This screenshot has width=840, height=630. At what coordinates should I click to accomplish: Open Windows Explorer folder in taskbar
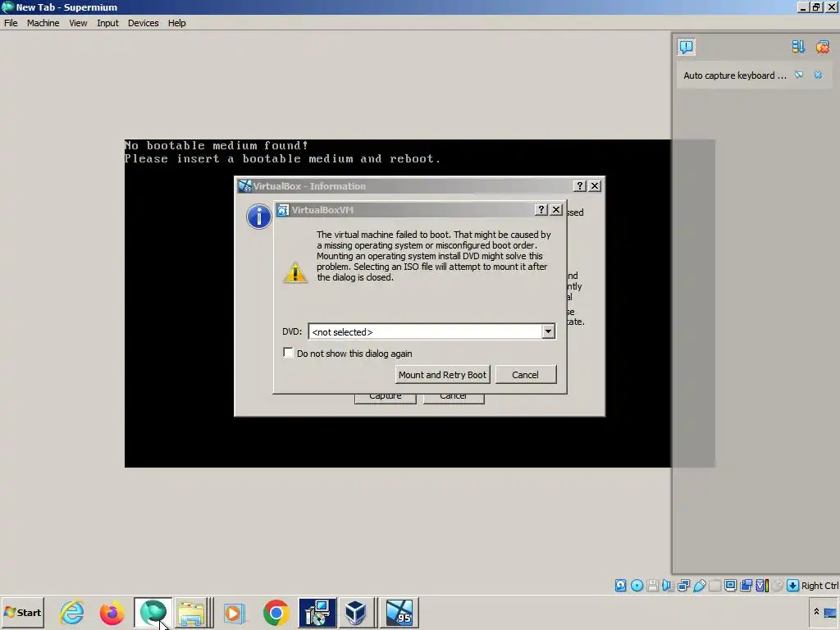(192, 612)
